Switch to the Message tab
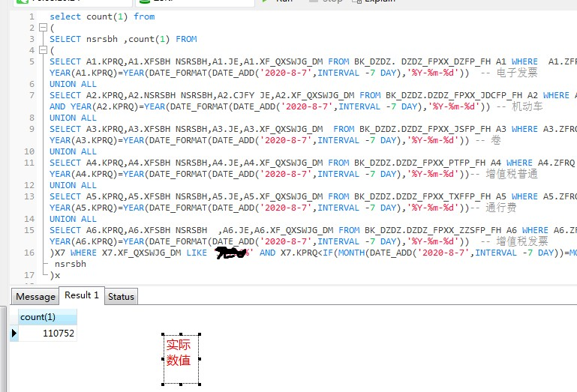577x392 pixels. pyautogui.click(x=35, y=296)
